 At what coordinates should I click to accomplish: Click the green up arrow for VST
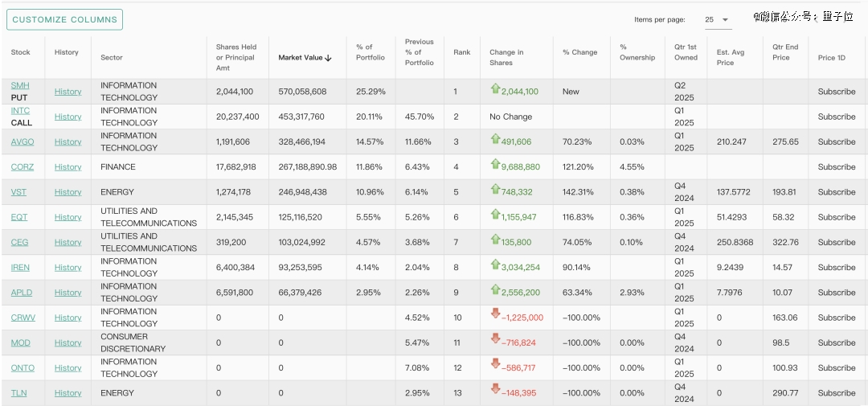495,189
